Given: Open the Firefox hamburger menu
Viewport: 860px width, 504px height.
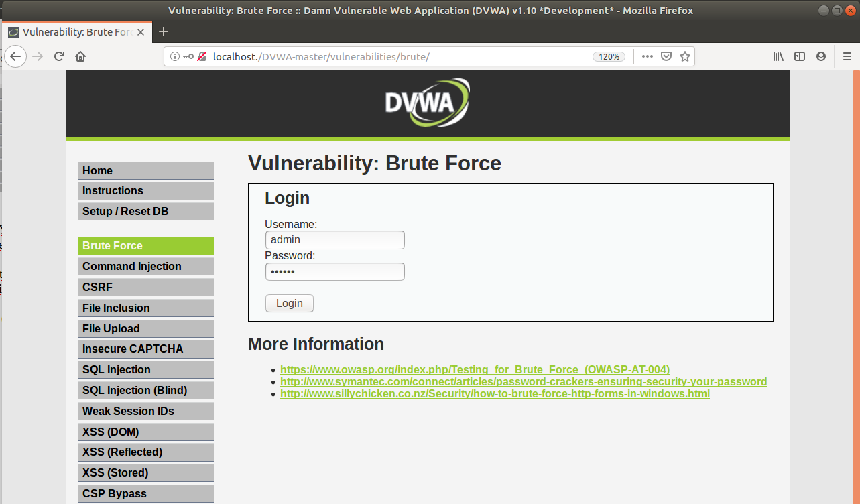Looking at the screenshot, I should [847, 57].
